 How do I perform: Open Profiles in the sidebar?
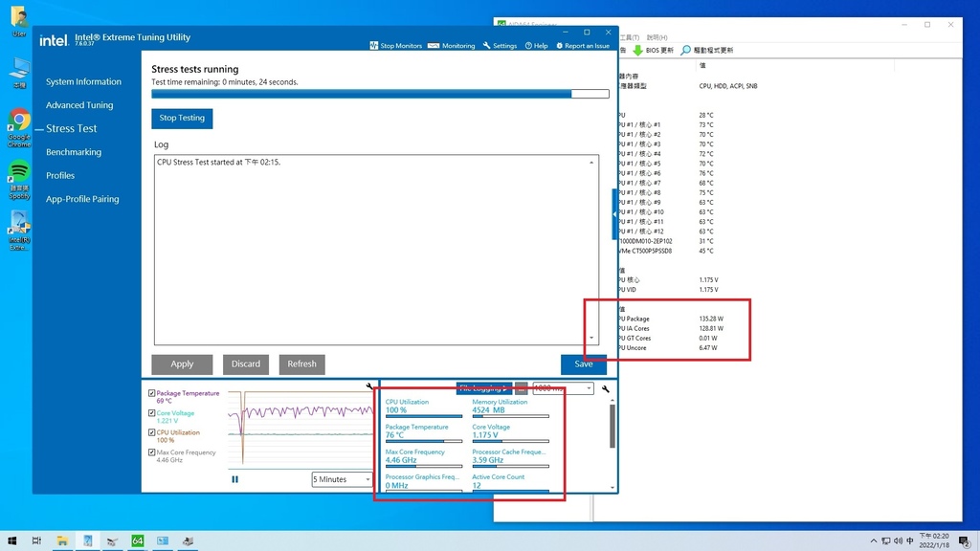pos(60,176)
